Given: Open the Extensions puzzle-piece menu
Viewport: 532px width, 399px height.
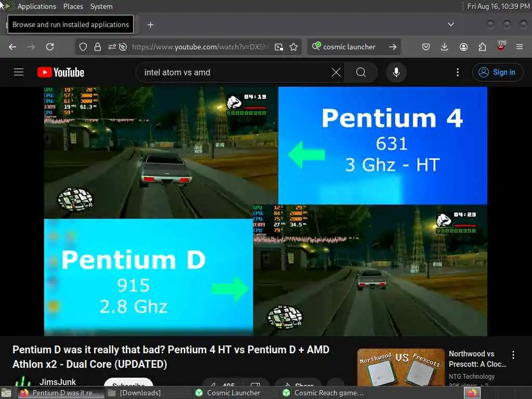Looking at the screenshot, I should pyautogui.click(x=482, y=47).
